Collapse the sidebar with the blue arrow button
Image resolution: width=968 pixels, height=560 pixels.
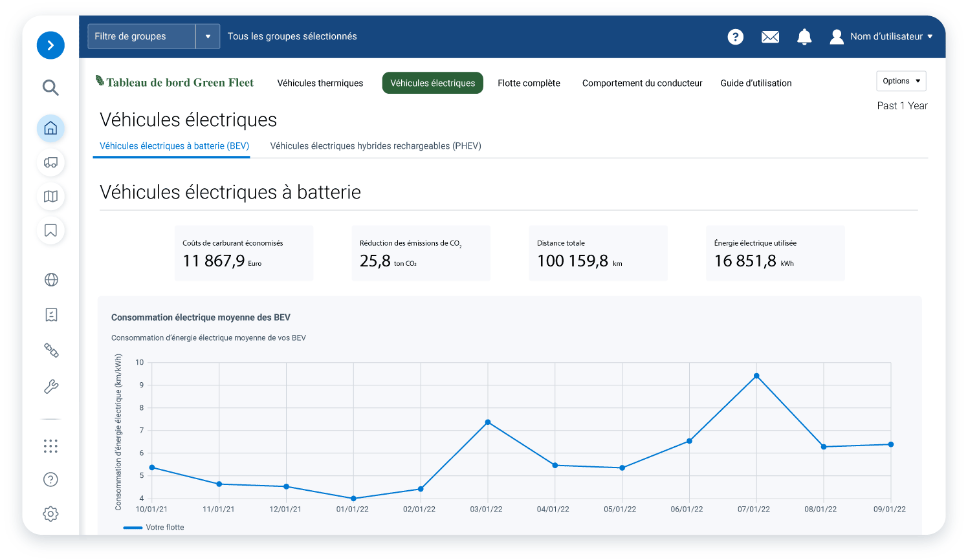50,45
